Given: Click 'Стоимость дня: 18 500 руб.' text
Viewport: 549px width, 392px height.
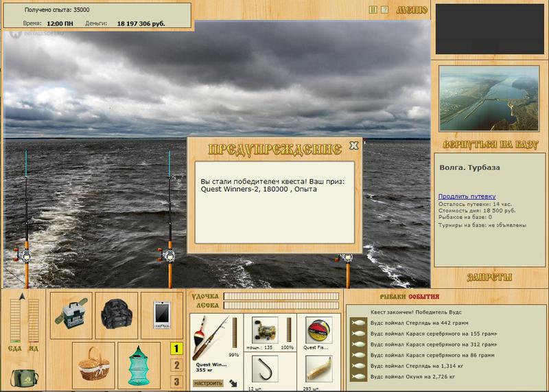Looking at the screenshot, I should pos(477,211).
